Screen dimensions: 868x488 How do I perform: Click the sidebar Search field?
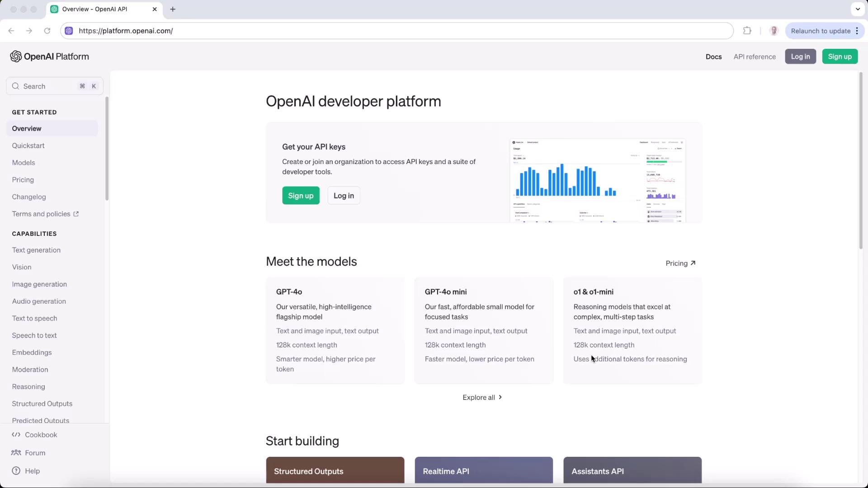coord(50,86)
